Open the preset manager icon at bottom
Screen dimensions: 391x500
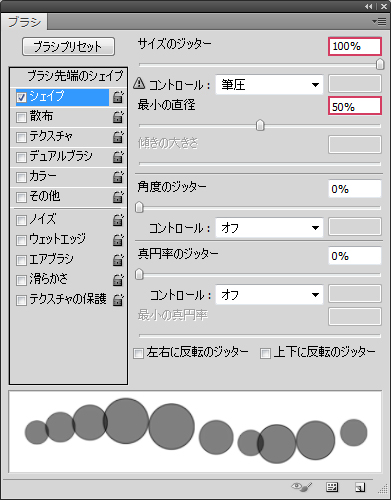(x=332, y=487)
